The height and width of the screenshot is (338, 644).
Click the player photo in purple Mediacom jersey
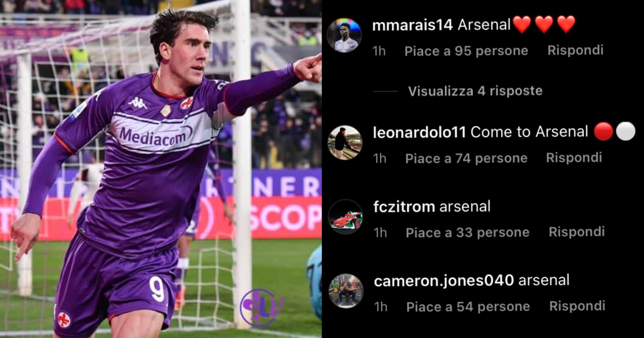pos(161,169)
